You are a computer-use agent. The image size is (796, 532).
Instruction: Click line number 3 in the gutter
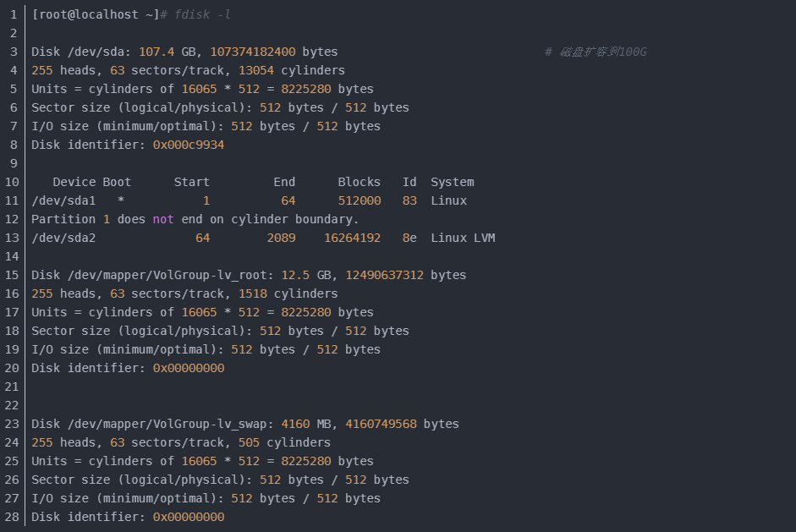click(14, 52)
